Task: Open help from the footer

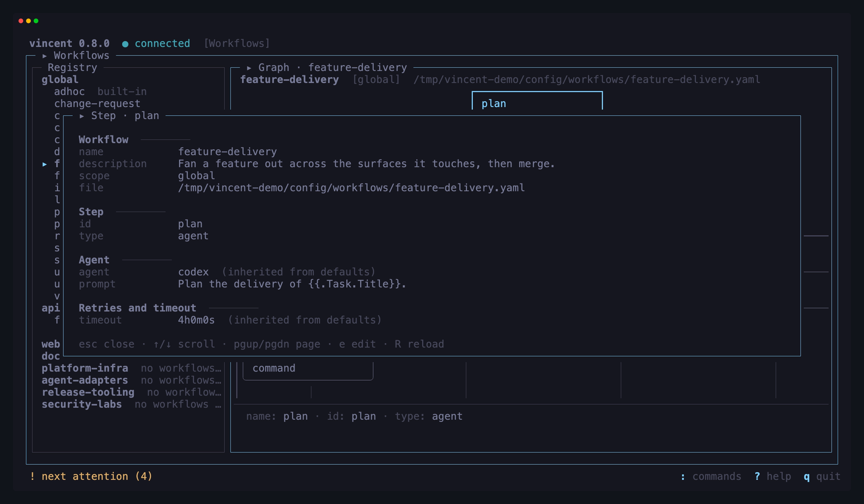Action: 773,477
